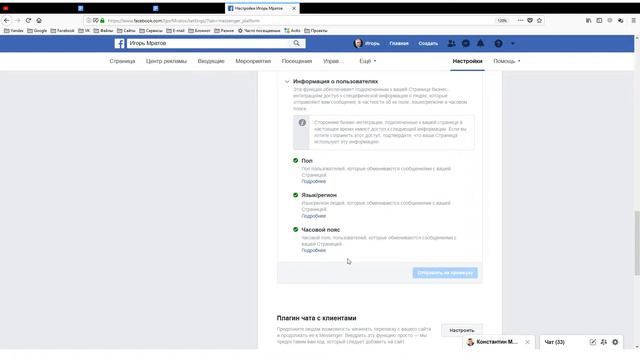Save page to Pocket

point(530,20)
